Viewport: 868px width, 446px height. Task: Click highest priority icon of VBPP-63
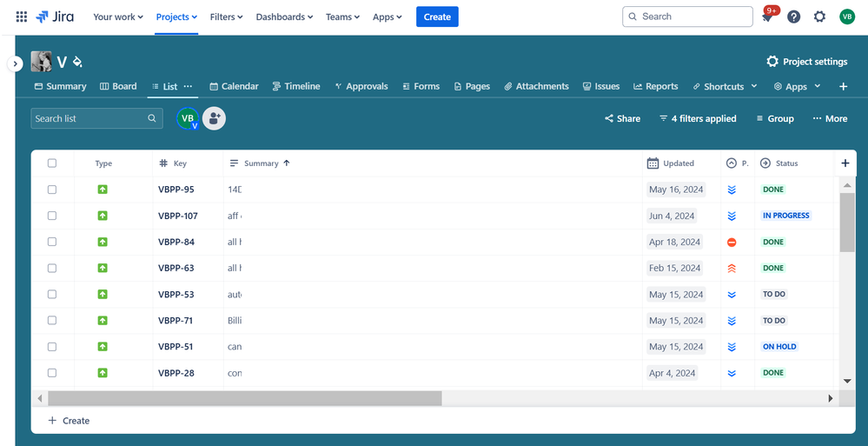coord(732,268)
